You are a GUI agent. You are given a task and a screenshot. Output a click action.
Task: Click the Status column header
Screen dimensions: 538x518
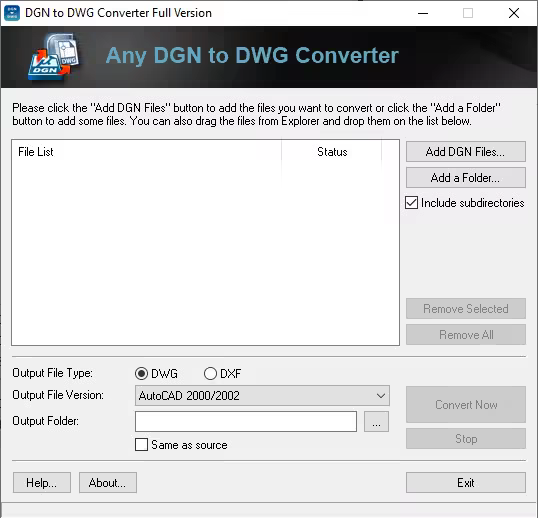click(332, 152)
